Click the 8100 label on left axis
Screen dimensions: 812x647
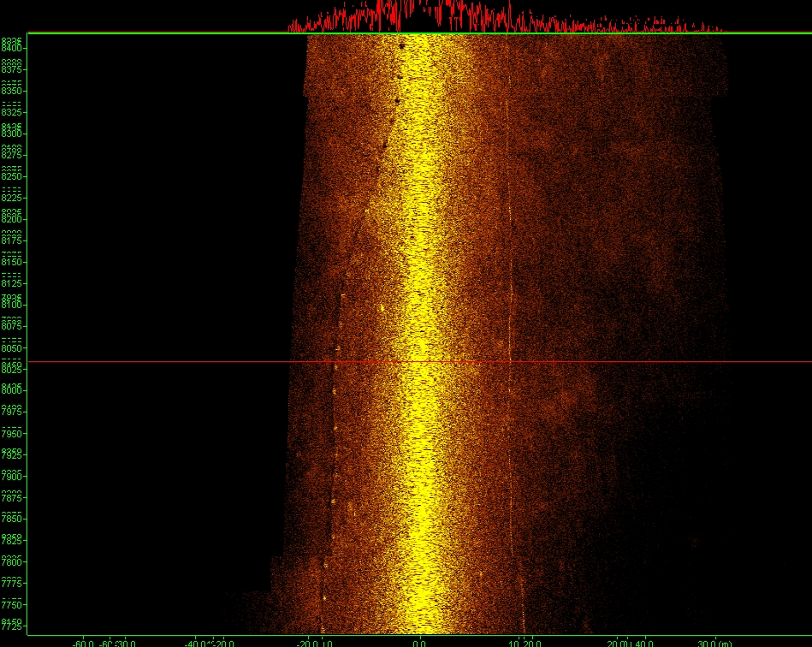click(12, 305)
